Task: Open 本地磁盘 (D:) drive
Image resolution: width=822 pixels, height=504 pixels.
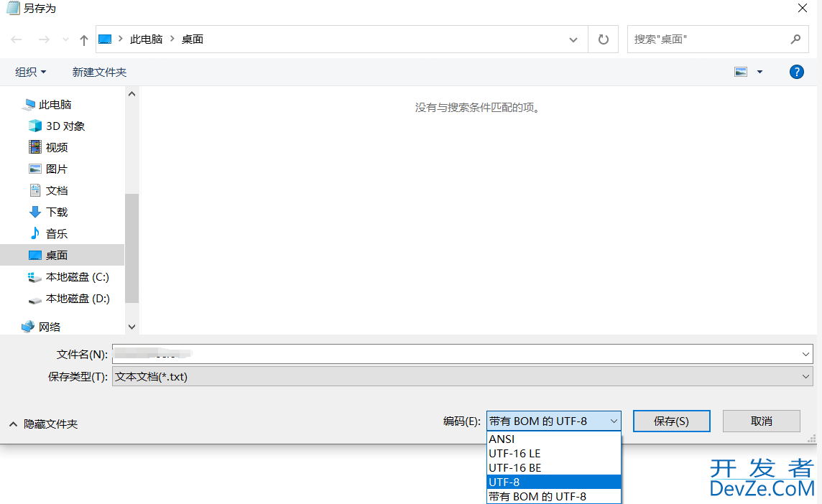Action: [x=78, y=298]
